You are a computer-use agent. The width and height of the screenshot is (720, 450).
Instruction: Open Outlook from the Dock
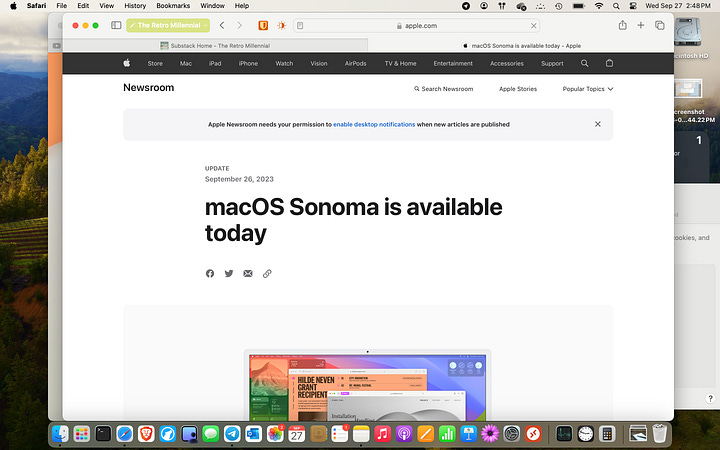[253, 433]
